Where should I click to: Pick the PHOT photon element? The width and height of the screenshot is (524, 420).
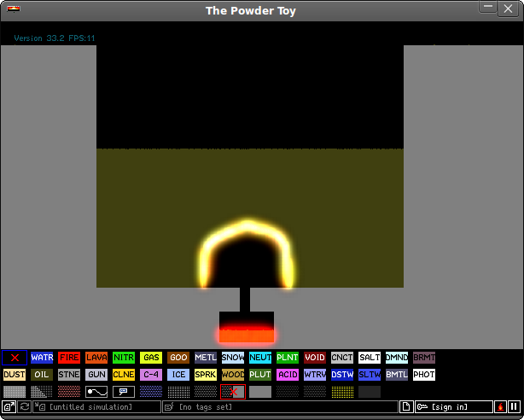click(x=424, y=375)
